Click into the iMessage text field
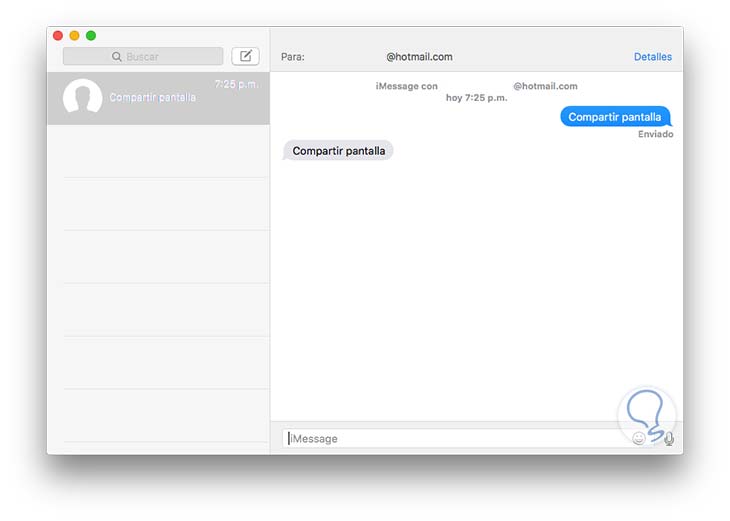This screenshot has height=521, width=730. tap(456, 438)
